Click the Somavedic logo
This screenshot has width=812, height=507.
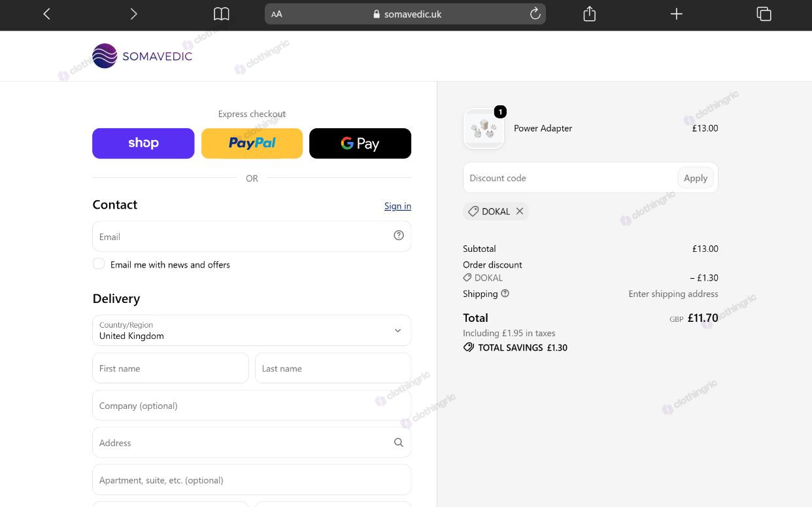point(142,56)
